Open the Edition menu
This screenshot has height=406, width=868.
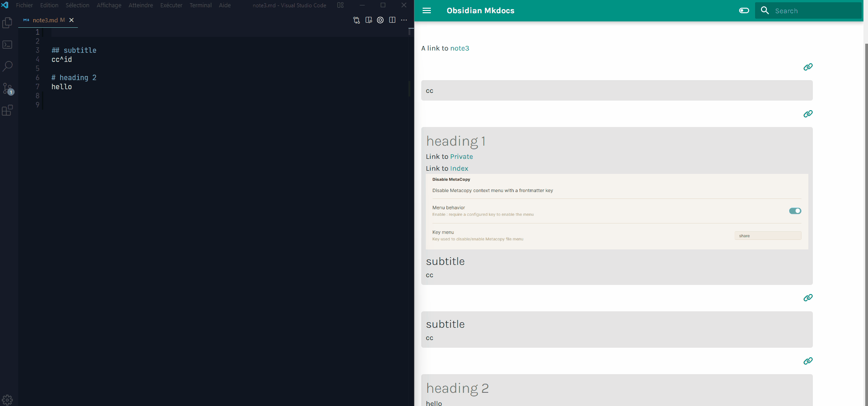pyautogui.click(x=49, y=5)
